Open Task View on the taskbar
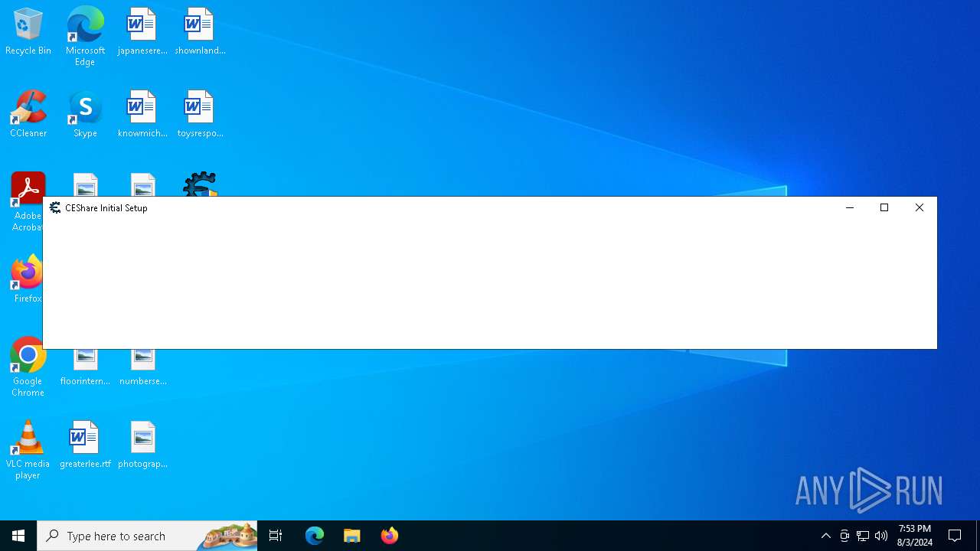Screen dimensions: 980x551 (276, 536)
